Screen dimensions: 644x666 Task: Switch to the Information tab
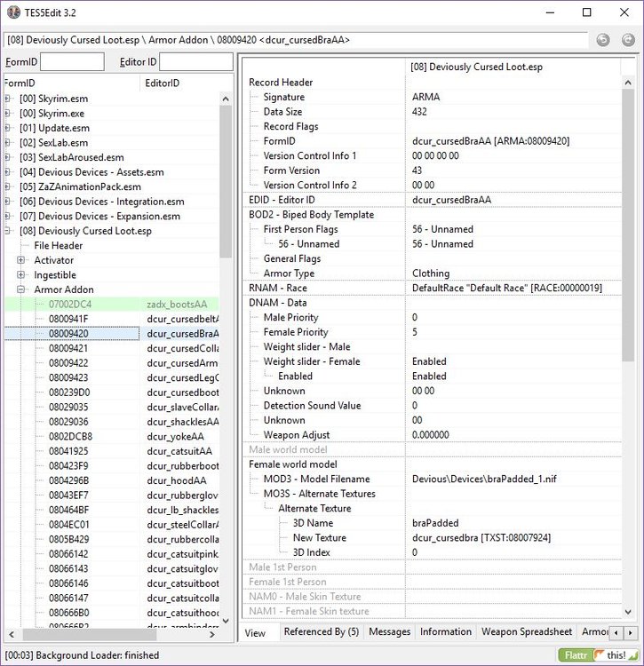[x=446, y=632]
